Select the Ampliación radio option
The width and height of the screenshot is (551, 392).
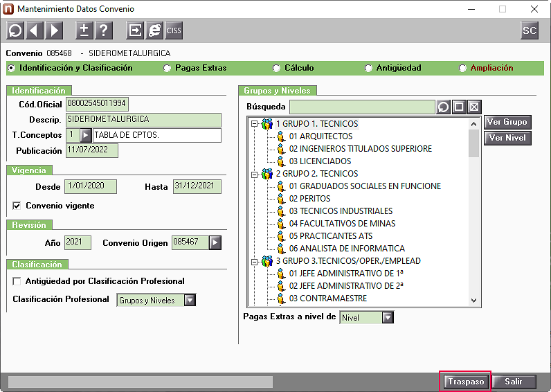point(462,68)
